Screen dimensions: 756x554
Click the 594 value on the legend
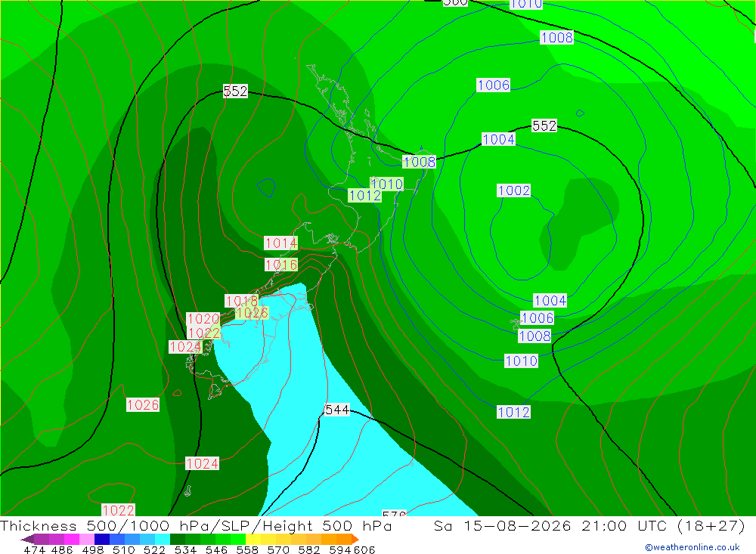340,549
